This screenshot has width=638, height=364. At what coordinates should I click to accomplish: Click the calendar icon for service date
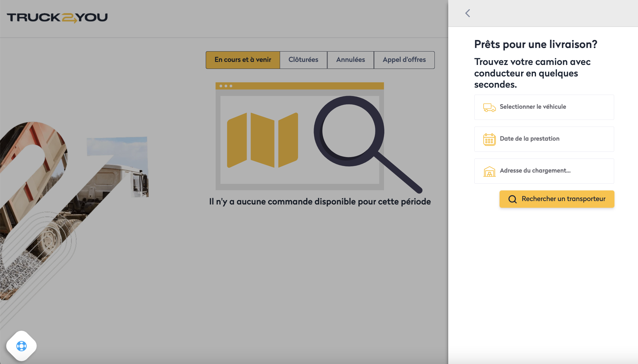tap(489, 139)
